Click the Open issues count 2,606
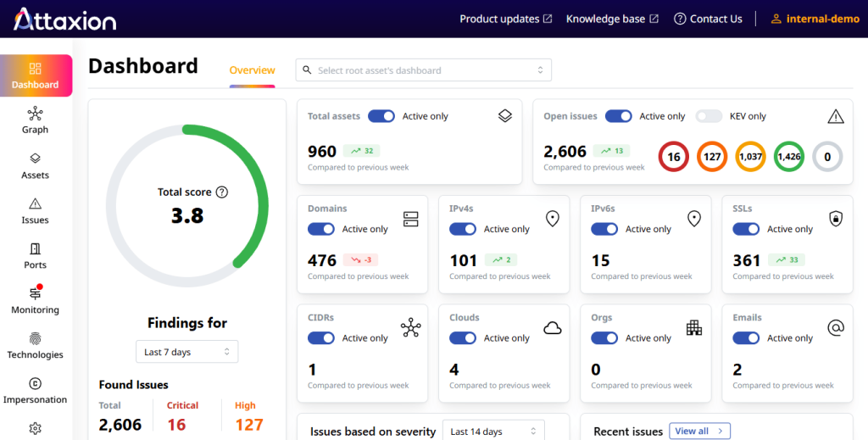 point(565,151)
